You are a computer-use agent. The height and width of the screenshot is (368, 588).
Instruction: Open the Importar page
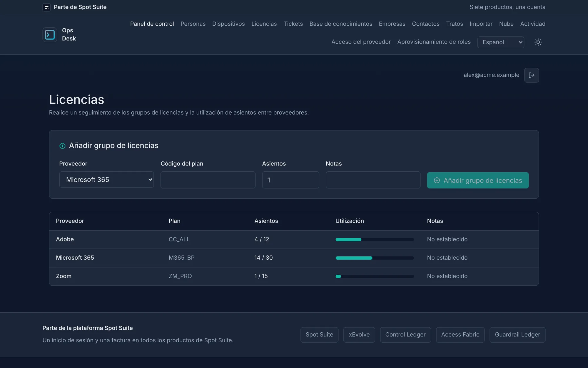pyautogui.click(x=481, y=24)
